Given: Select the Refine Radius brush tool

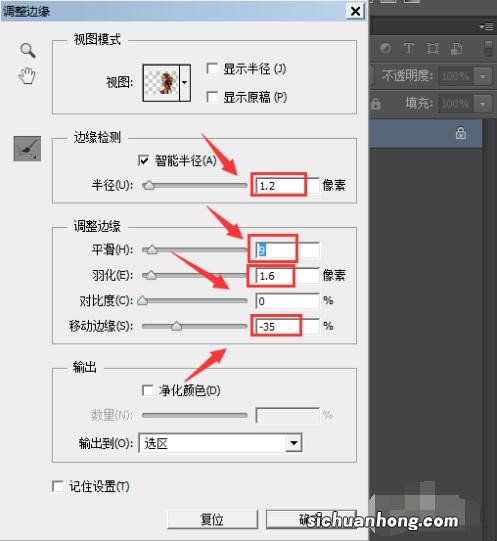Looking at the screenshot, I should [x=27, y=149].
